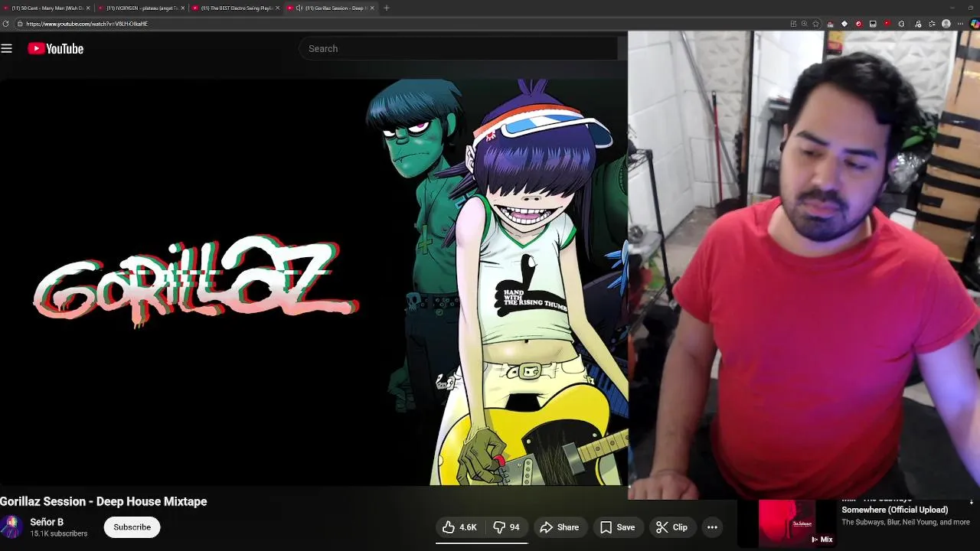The width and height of the screenshot is (980, 551).
Task: Click the Señor B channel avatar
Action: (11, 527)
